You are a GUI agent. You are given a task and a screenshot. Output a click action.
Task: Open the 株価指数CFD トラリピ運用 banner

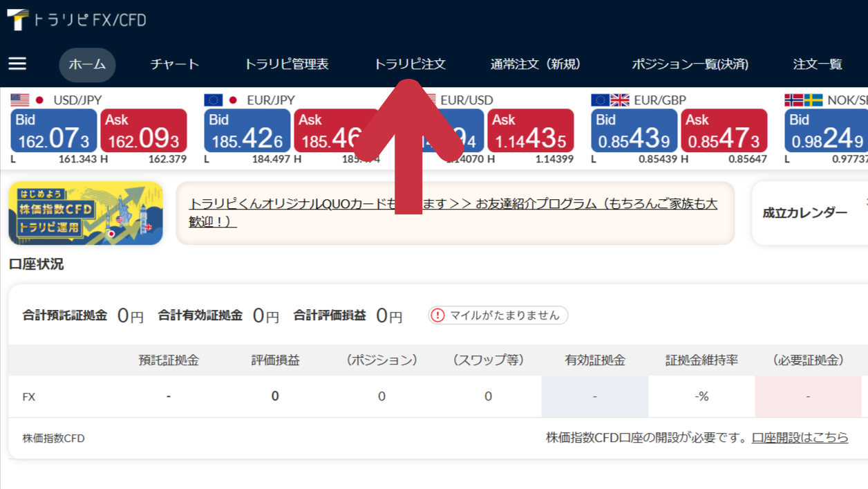click(86, 213)
